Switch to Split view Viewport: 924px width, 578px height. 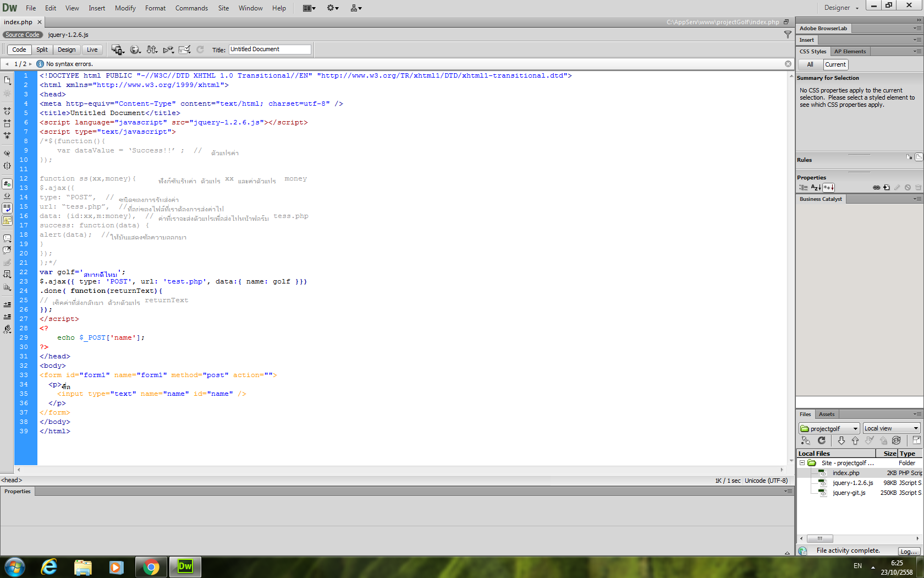pos(42,50)
